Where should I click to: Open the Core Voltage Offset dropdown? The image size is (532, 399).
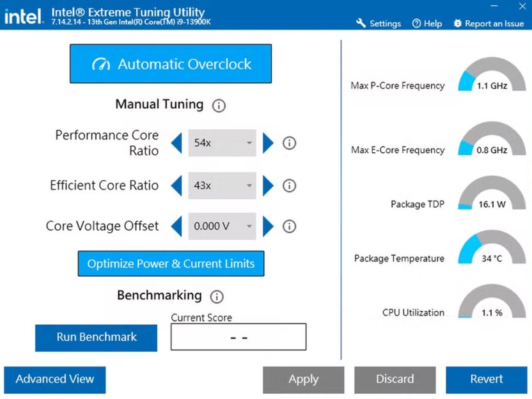223,226
